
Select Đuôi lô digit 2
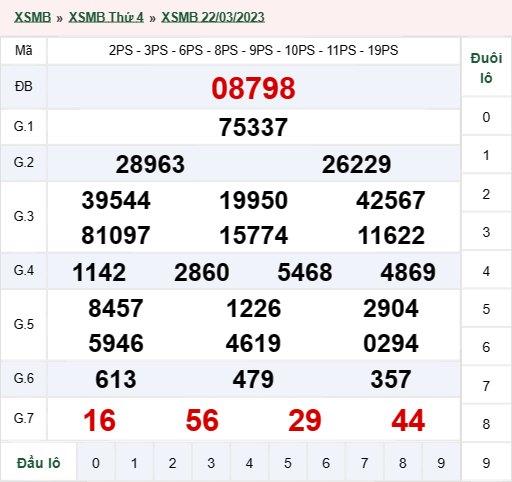tap(486, 194)
